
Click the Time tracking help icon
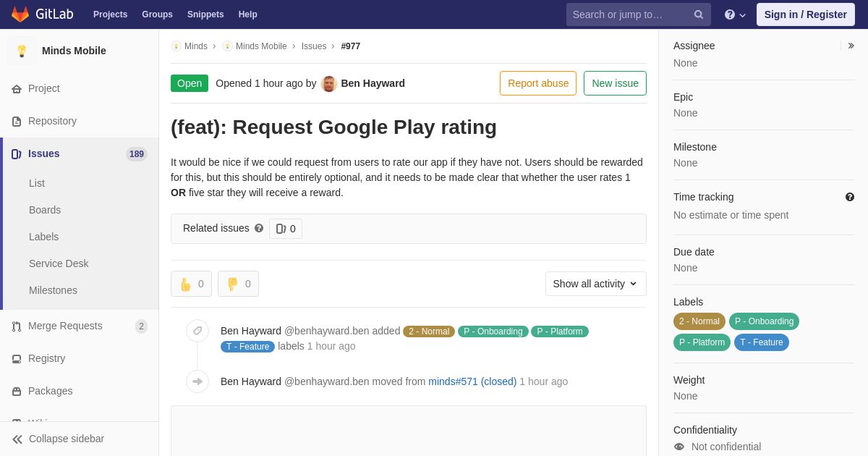[x=850, y=197]
